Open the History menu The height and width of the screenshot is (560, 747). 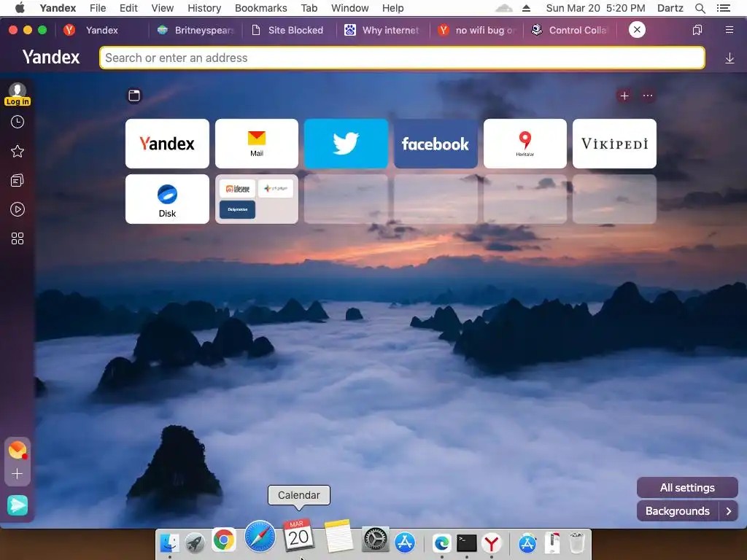[x=204, y=8]
